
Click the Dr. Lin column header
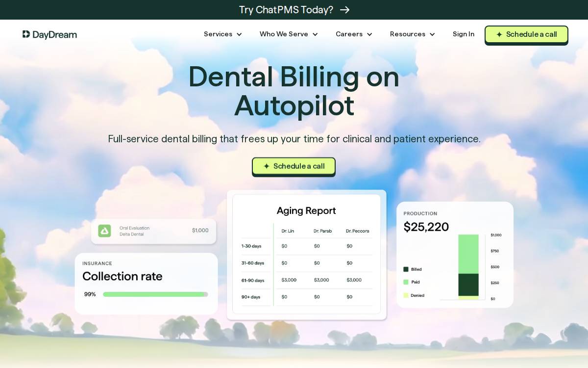(x=288, y=231)
